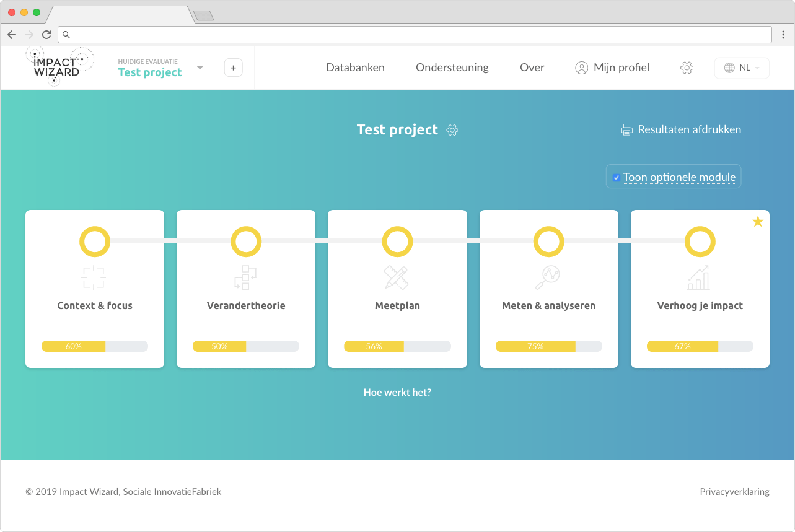Open the Test project evaluation dropdown arrow
The height and width of the screenshot is (532, 795).
200,68
